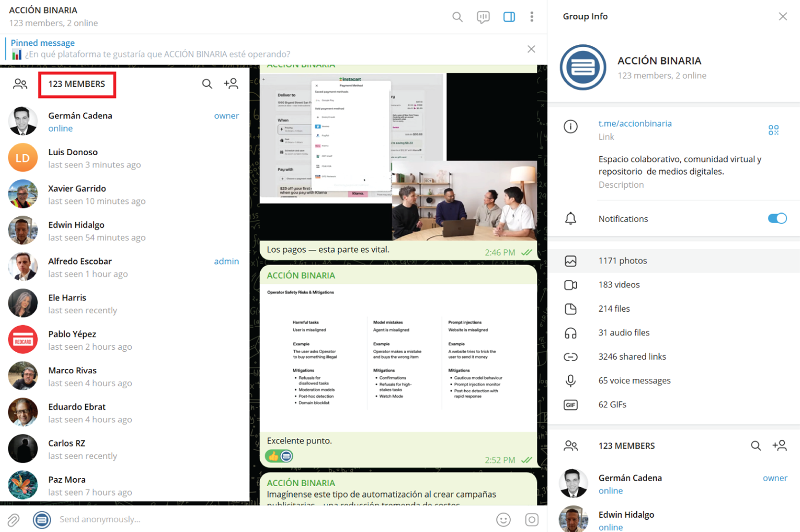Screen dimensions: 800x532
Task: Click the group description text
Action: click(680, 166)
